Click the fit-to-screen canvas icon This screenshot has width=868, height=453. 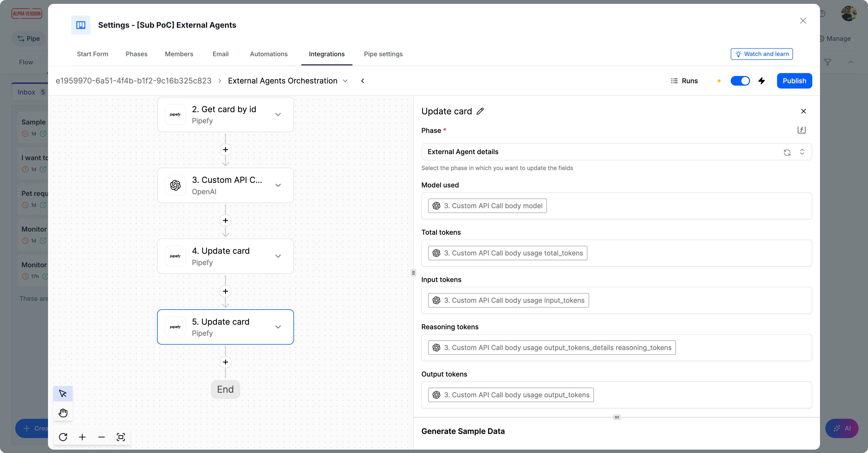(121, 437)
